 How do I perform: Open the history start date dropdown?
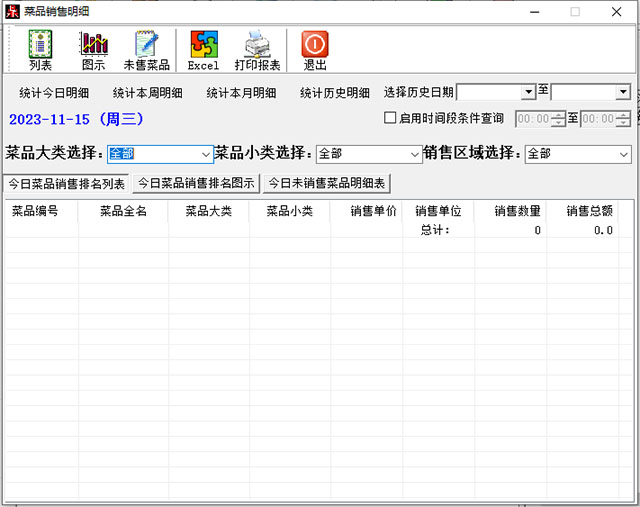tap(528, 92)
